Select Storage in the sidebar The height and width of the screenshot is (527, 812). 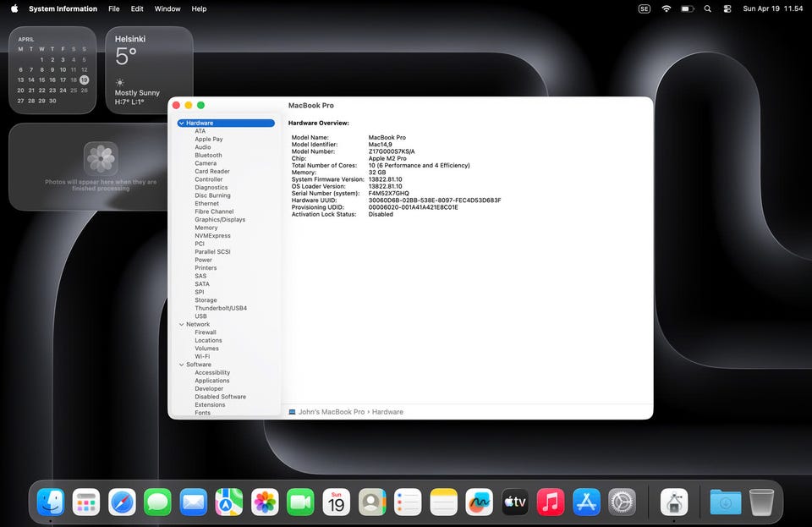click(206, 300)
